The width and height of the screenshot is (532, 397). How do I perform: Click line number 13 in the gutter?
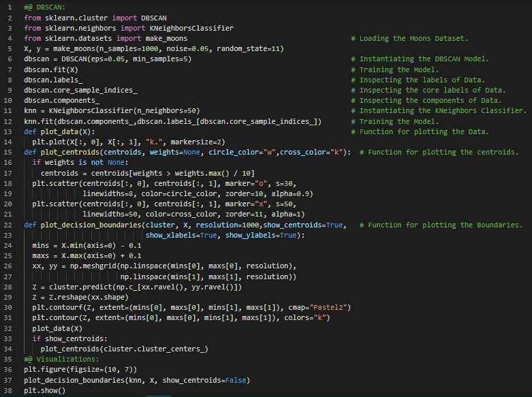(x=10, y=131)
